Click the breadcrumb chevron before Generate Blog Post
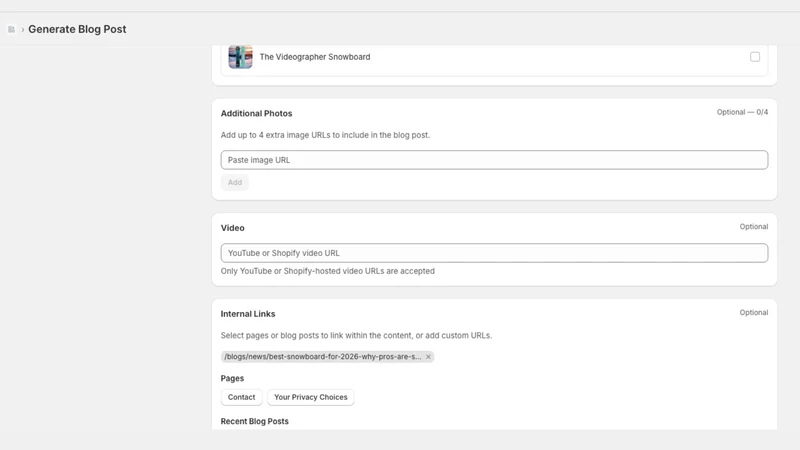This screenshot has width=800, height=450. 22,30
